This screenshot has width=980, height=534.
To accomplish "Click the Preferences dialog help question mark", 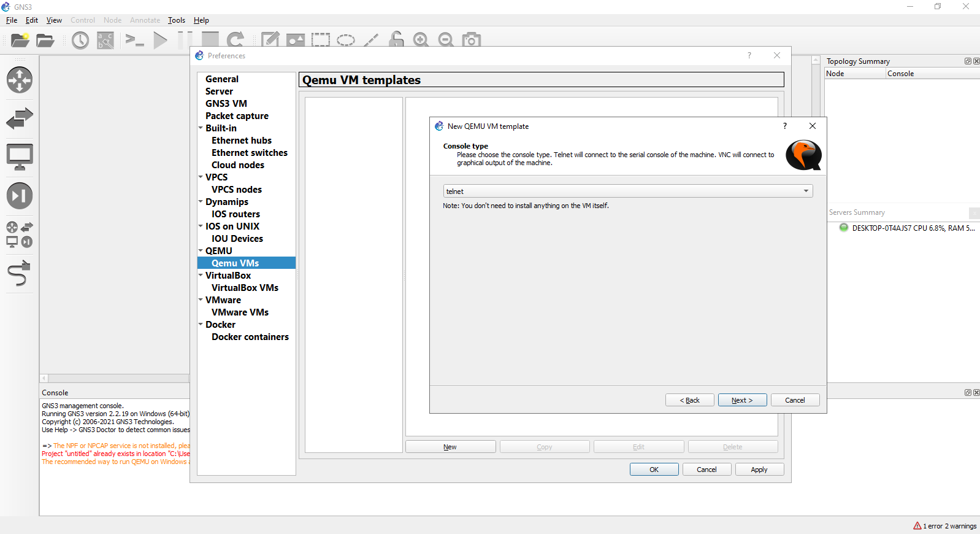I will pos(749,55).
